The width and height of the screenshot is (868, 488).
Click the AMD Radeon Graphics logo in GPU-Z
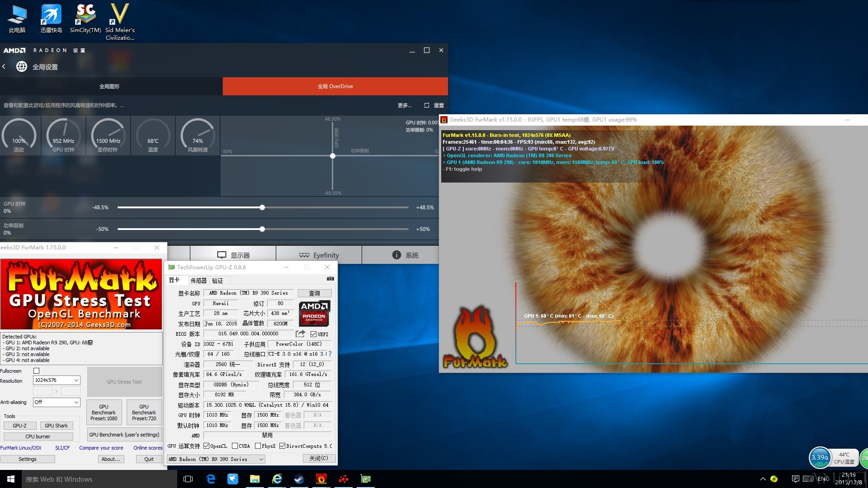[314, 313]
